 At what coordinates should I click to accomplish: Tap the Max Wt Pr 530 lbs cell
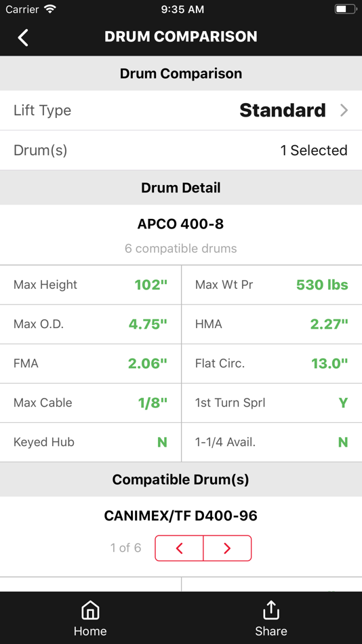pyautogui.click(x=272, y=285)
